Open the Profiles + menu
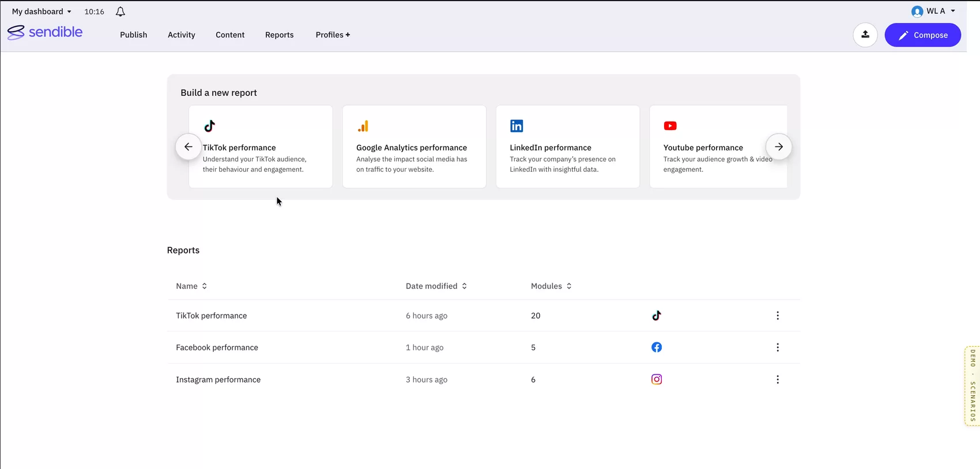 pyautogui.click(x=333, y=35)
